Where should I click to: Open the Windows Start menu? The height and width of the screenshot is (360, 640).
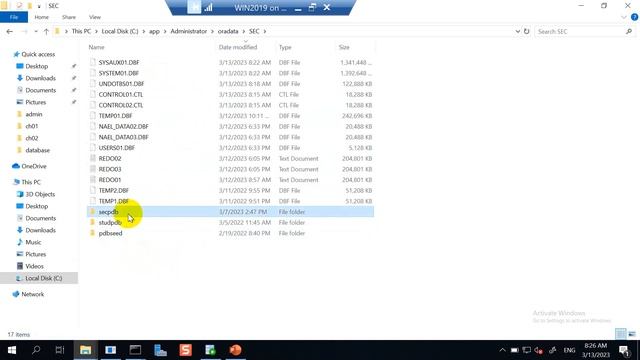coord(11,350)
